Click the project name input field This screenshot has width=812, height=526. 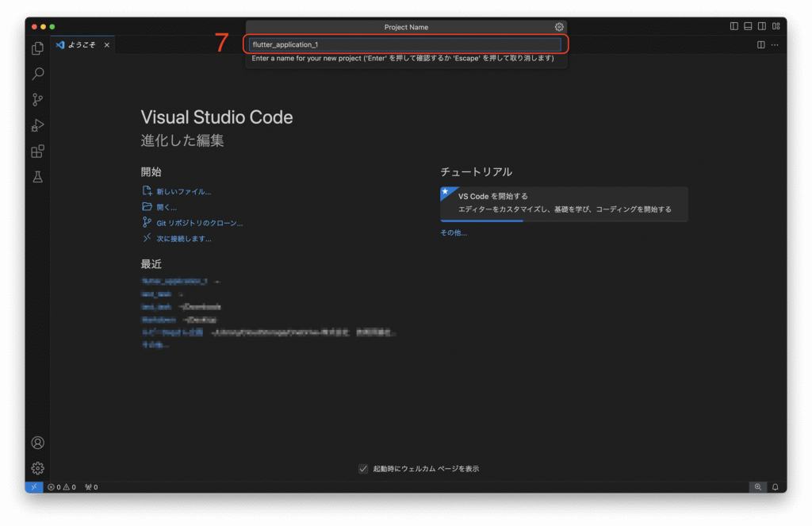pos(405,44)
